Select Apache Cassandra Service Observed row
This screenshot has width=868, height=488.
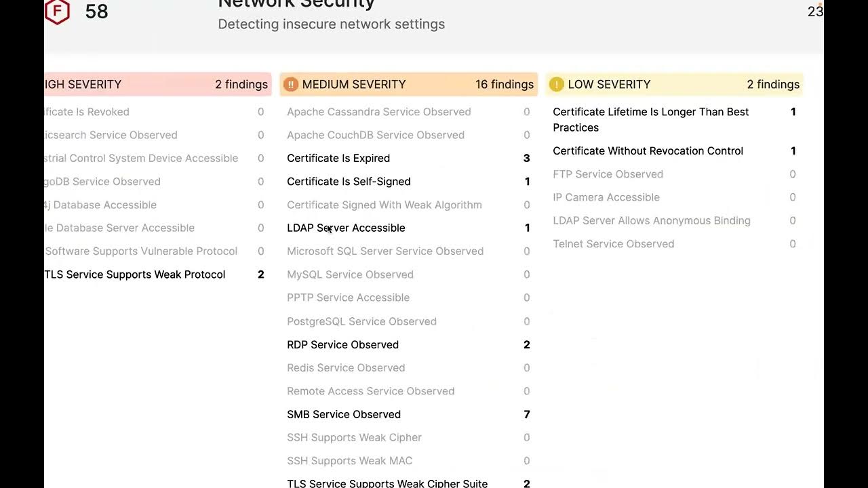408,112
